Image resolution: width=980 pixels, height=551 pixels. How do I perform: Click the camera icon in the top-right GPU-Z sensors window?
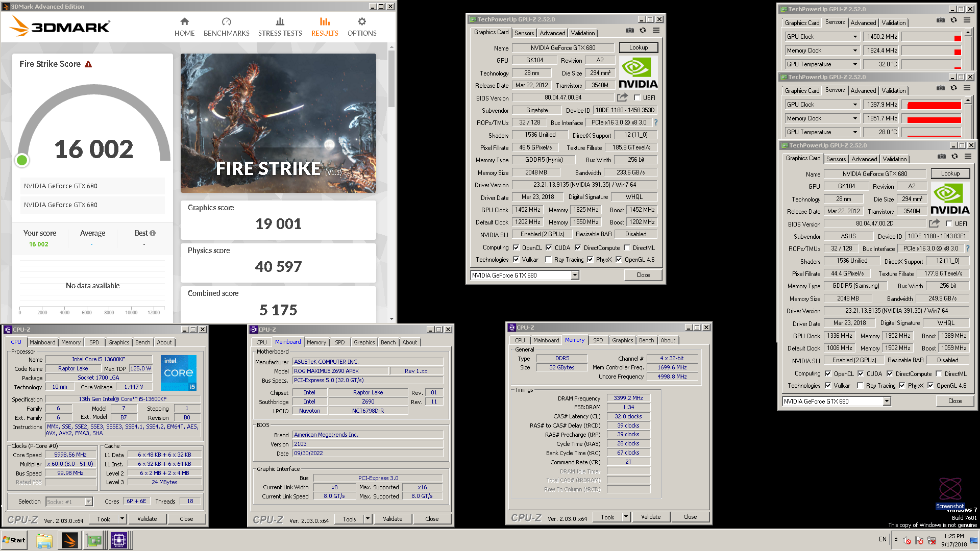click(941, 20)
